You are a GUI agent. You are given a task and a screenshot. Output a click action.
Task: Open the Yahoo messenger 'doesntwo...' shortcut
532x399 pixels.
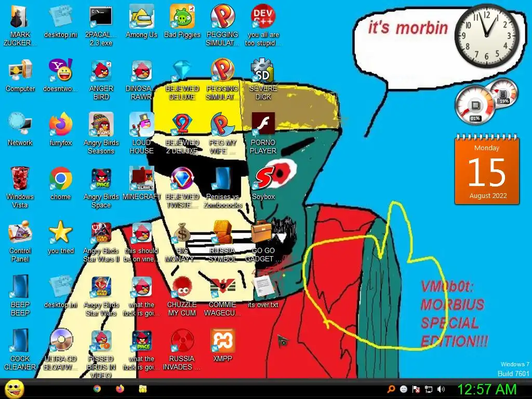60,71
